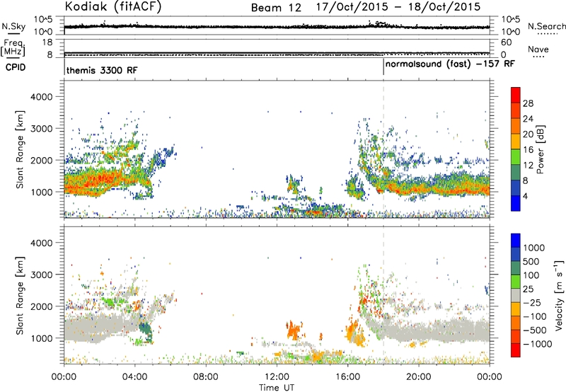Select the 'Beam 12' label

point(276,8)
